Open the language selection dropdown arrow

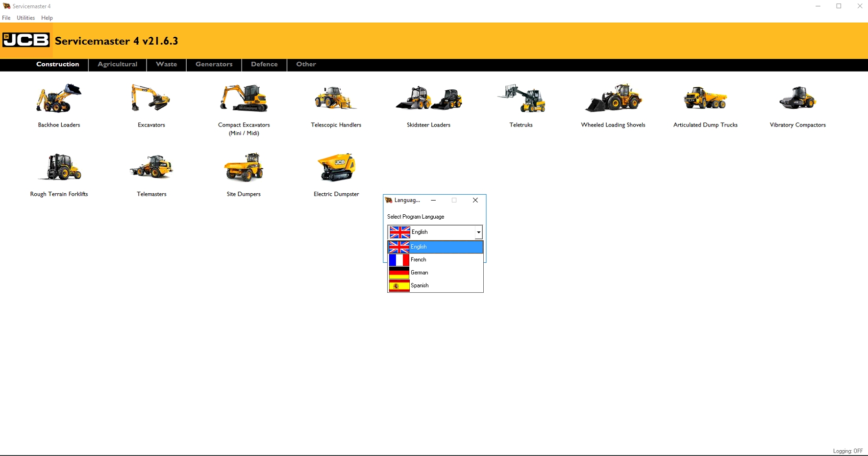[x=478, y=232]
